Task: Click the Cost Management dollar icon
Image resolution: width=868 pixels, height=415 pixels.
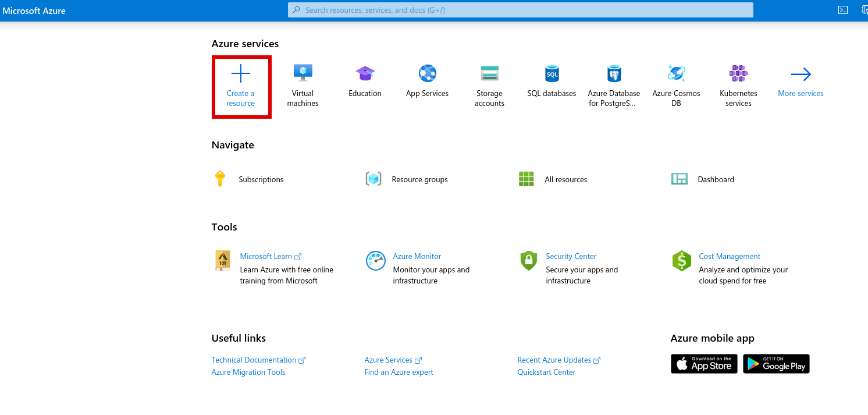Action: pos(681,261)
